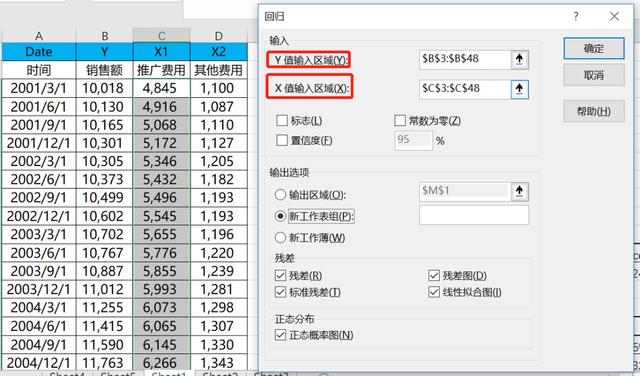
Task: Click the cell with value 4,845
Action: point(162,88)
